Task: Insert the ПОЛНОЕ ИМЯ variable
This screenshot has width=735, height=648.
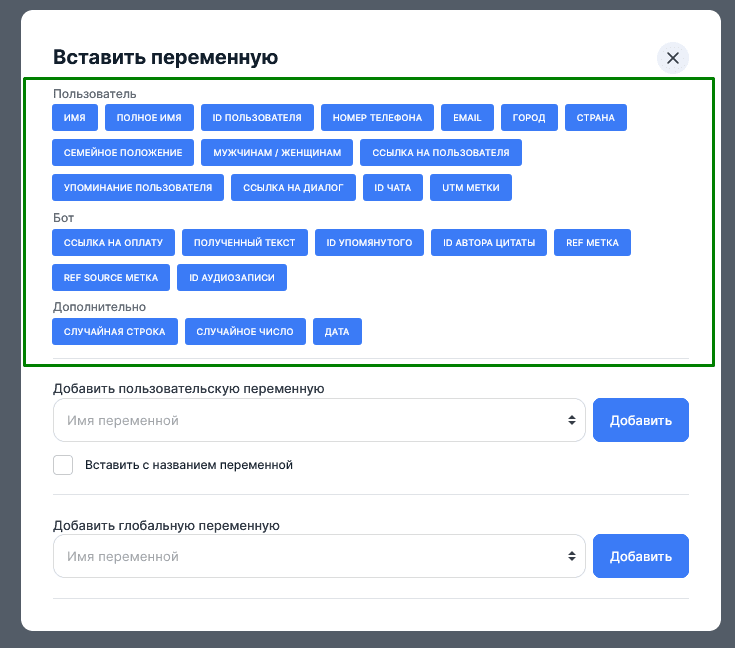Action: coord(149,118)
